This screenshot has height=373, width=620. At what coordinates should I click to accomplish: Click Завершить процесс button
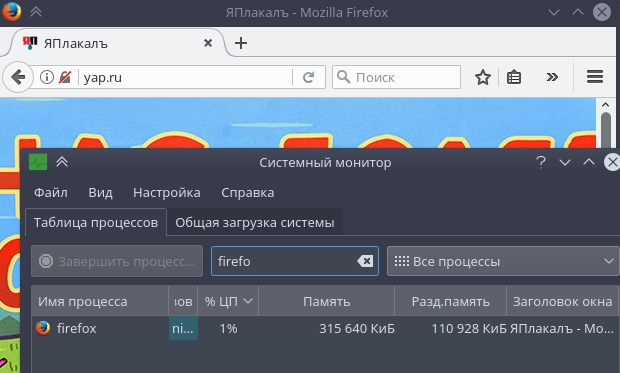click(117, 261)
